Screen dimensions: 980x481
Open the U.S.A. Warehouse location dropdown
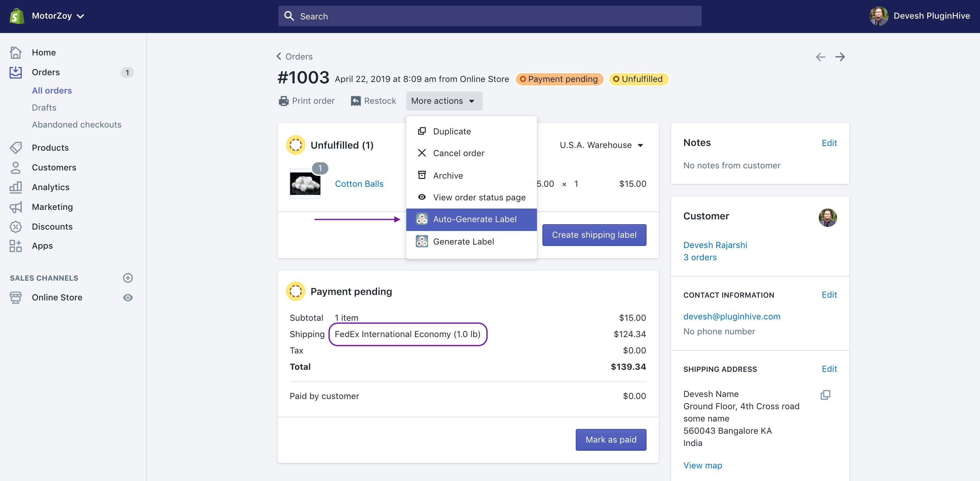601,145
